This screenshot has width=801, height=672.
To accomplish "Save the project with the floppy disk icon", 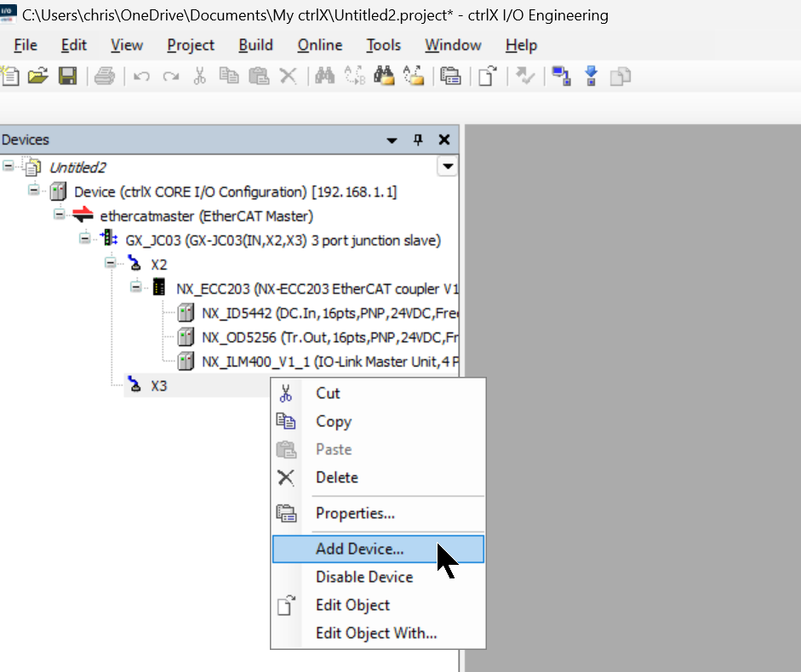I will coord(67,76).
